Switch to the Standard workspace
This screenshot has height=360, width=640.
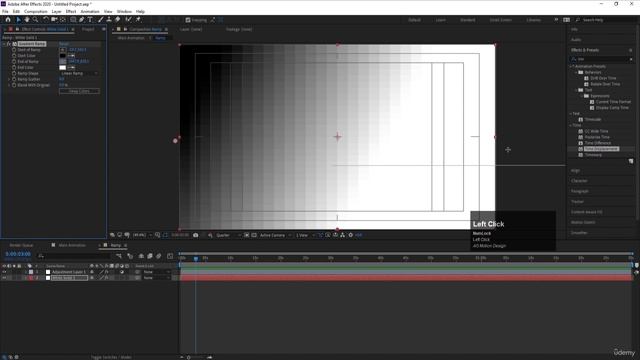pos(467,20)
